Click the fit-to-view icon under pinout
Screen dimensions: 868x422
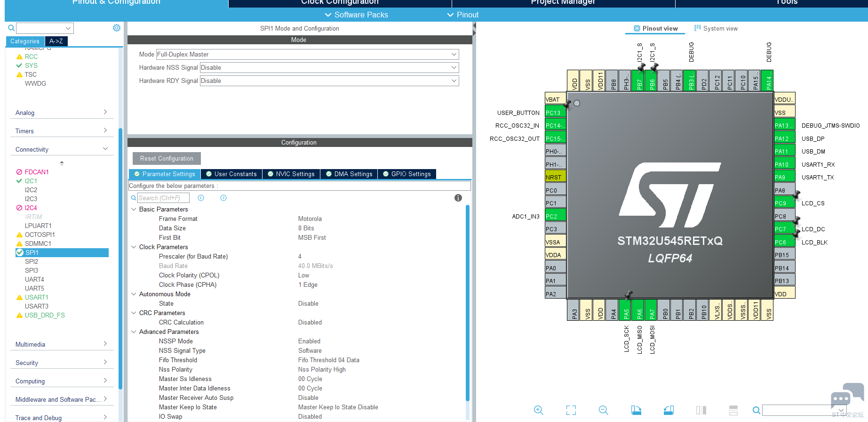[571, 410]
